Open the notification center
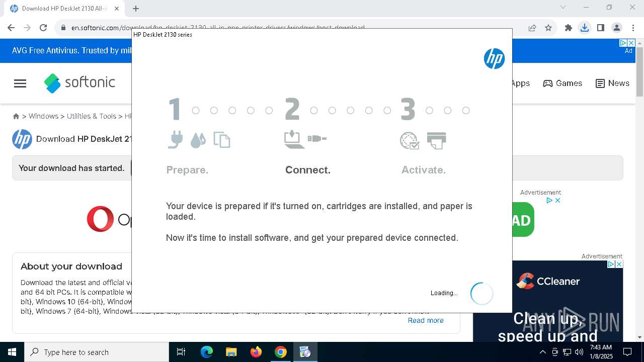Screen dimensions: 644x362 tap(627, 352)
